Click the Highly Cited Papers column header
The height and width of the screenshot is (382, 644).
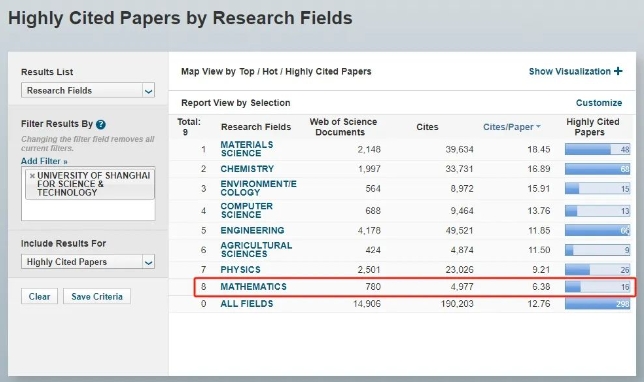pyautogui.click(x=592, y=127)
